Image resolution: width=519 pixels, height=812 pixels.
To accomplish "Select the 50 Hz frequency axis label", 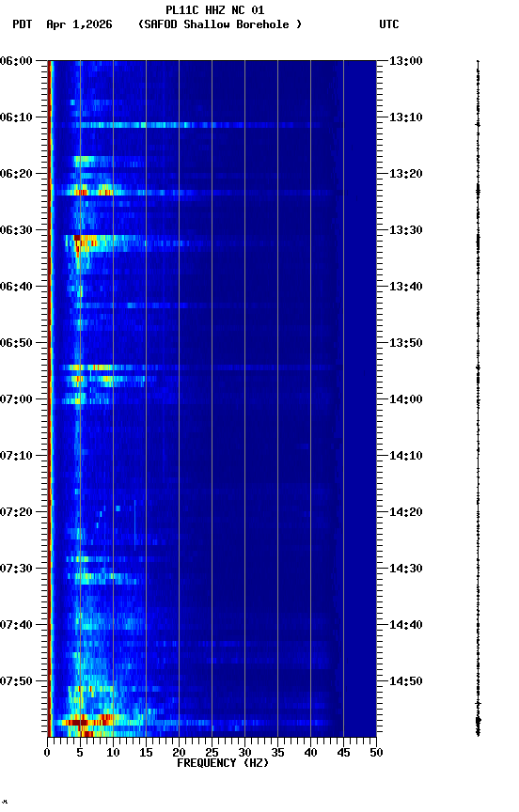I will point(377,753).
